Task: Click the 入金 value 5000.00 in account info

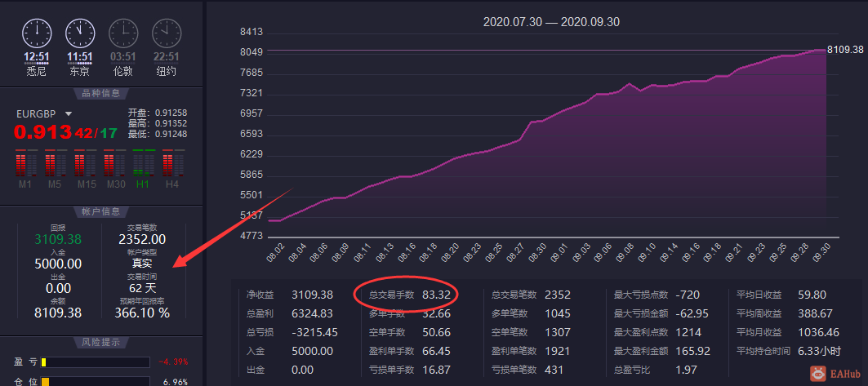Action: coord(58,264)
